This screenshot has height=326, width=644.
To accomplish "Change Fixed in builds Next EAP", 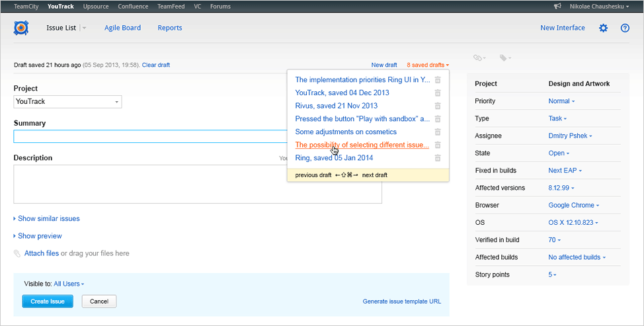I will point(565,171).
